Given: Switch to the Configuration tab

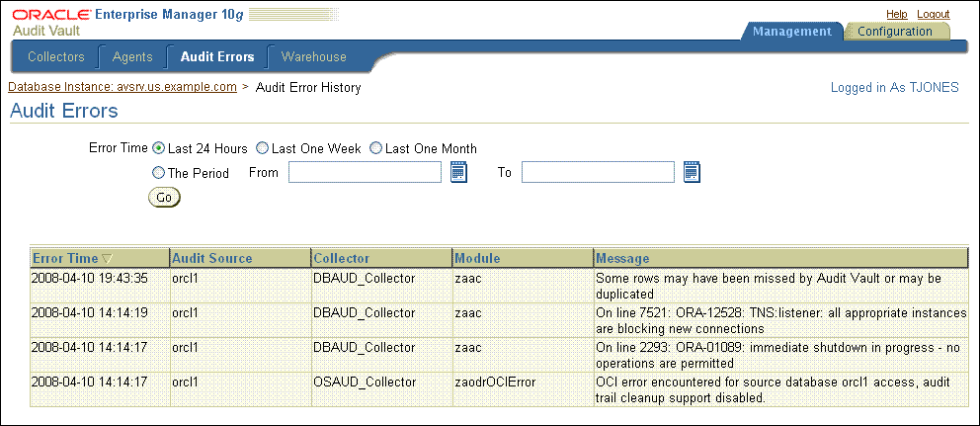Looking at the screenshot, I should point(894,32).
